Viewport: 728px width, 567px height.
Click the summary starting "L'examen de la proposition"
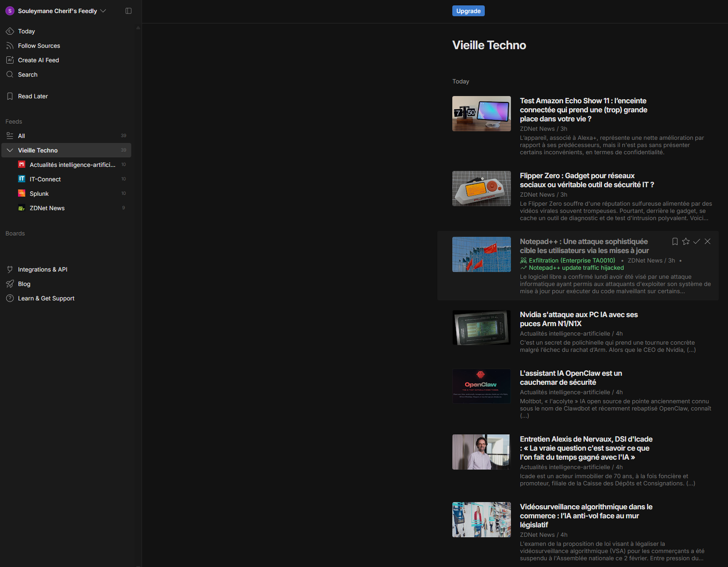pyautogui.click(x=612, y=551)
